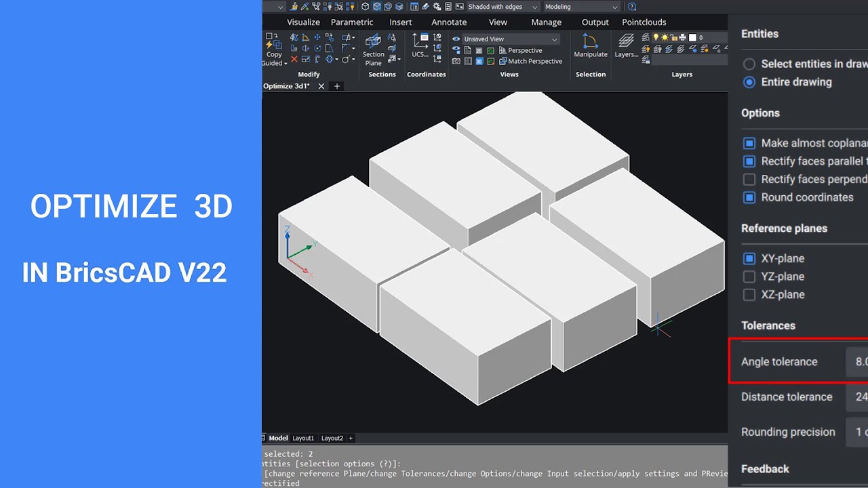Click the Section Plane tool
This screenshot has height=488, width=868.
point(373,49)
